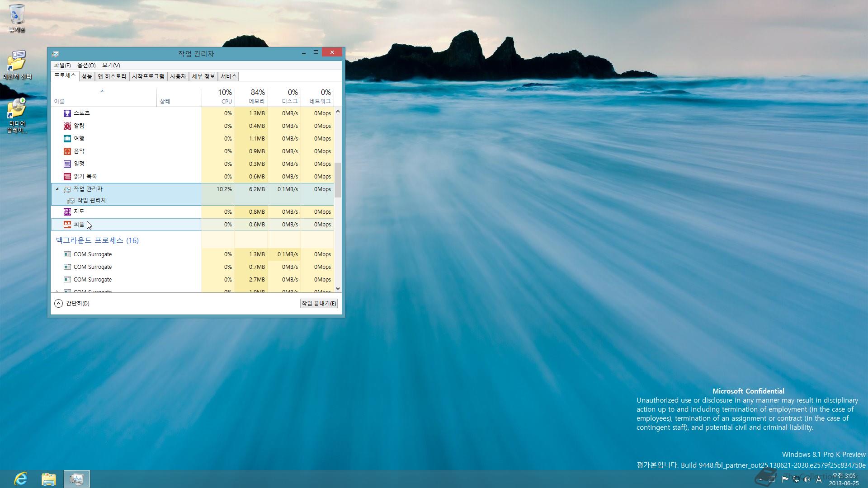Sort by the 상태 column header
Viewport: 868px width, 488px height.
[179, 97]
